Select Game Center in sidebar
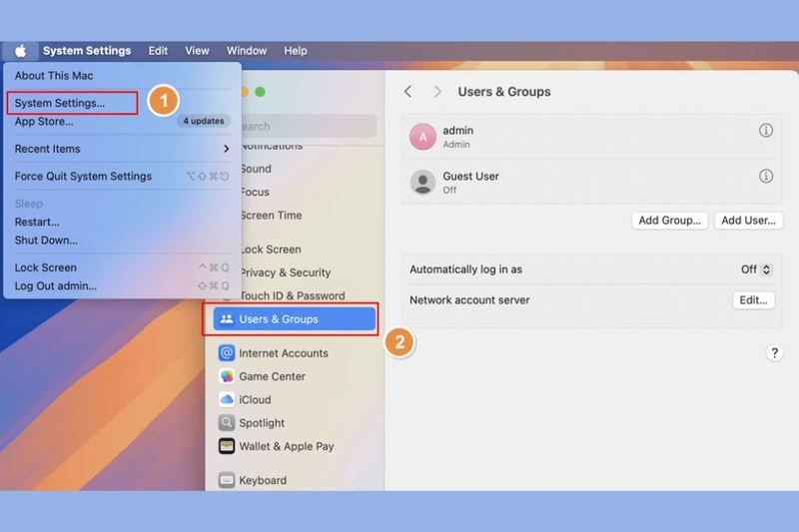 [x=294, y=376]
